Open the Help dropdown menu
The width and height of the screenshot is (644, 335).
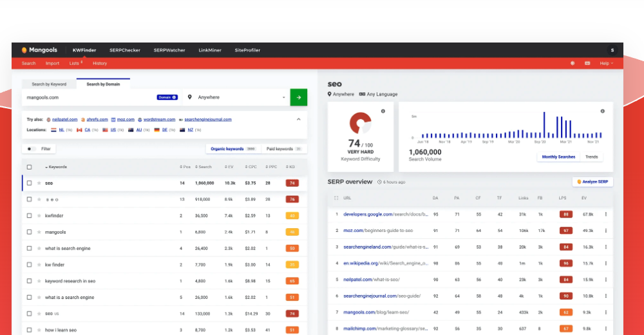tap(606, 63)
